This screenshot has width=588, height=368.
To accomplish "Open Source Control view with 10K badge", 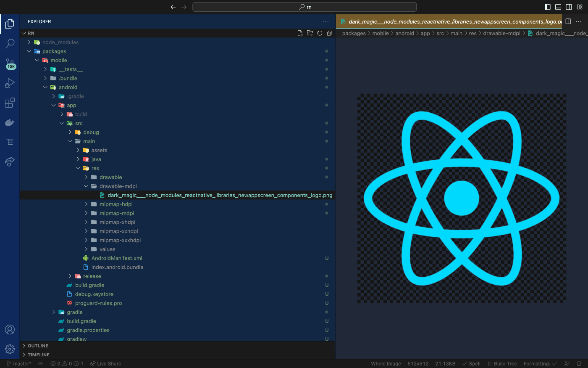I will click(10, 64).
